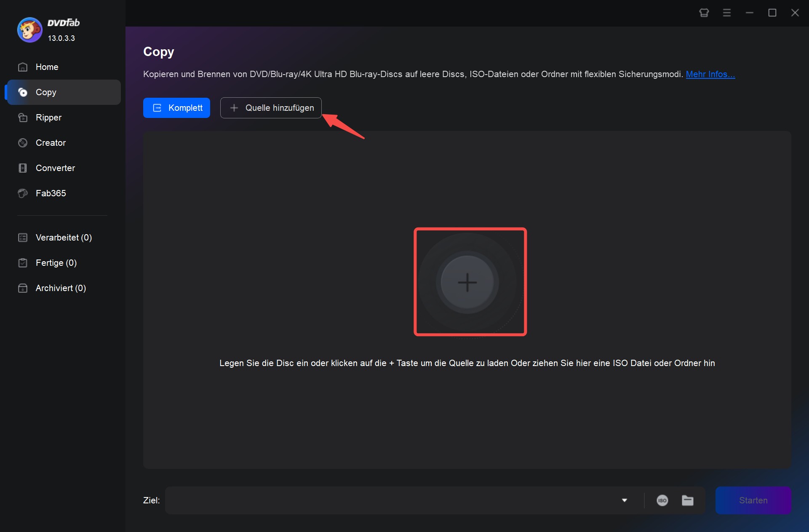Click Mehr Infos hyperlink for details
Screen dimensions: 809x532
click(710, 74)
